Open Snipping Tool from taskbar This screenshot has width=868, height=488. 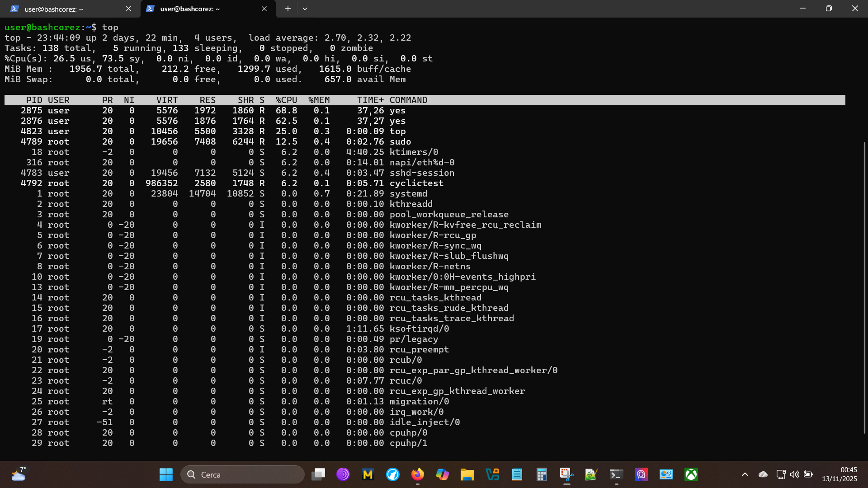tap(566, 474)
